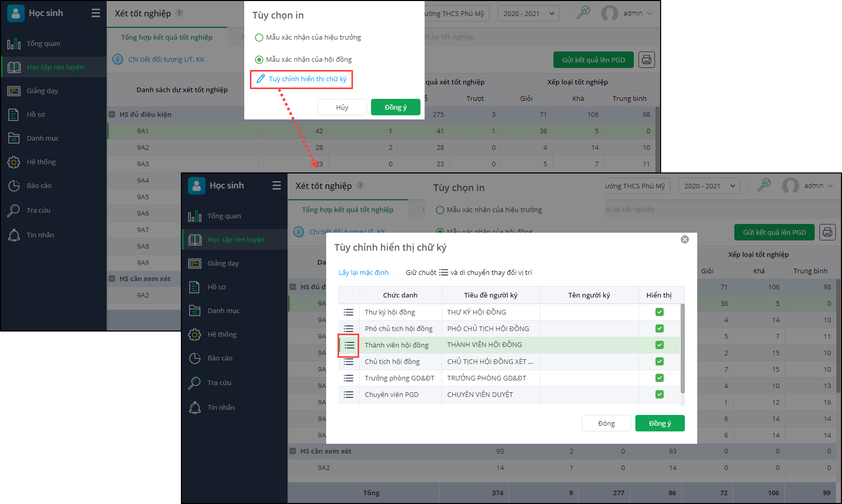Open THCS Phú Mỹ school selector, front window
Viewport: 842px width, 504px height.
[637, 186]
